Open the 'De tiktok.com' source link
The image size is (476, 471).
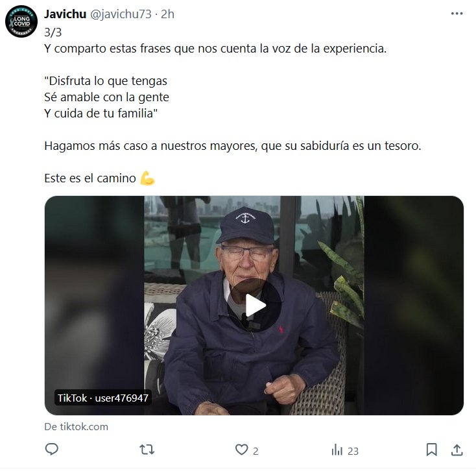(76, 427)
